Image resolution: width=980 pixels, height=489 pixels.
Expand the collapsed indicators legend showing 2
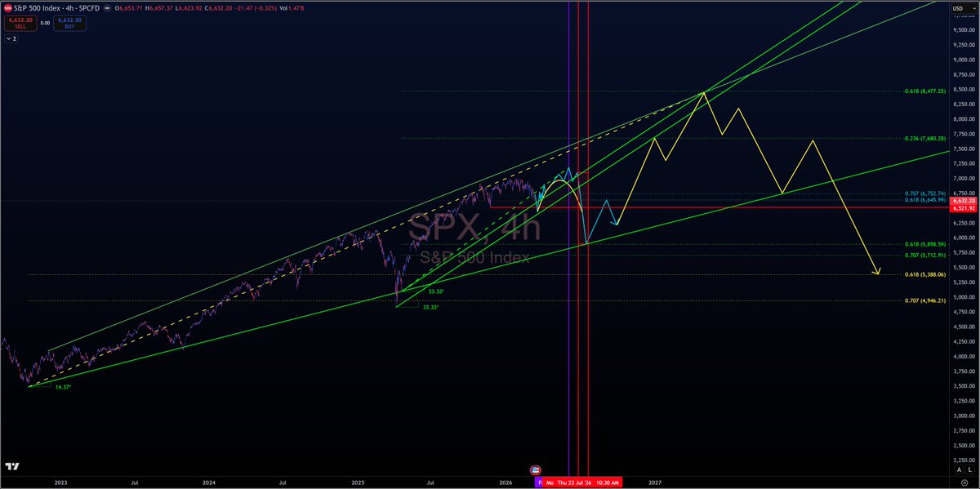11,38
